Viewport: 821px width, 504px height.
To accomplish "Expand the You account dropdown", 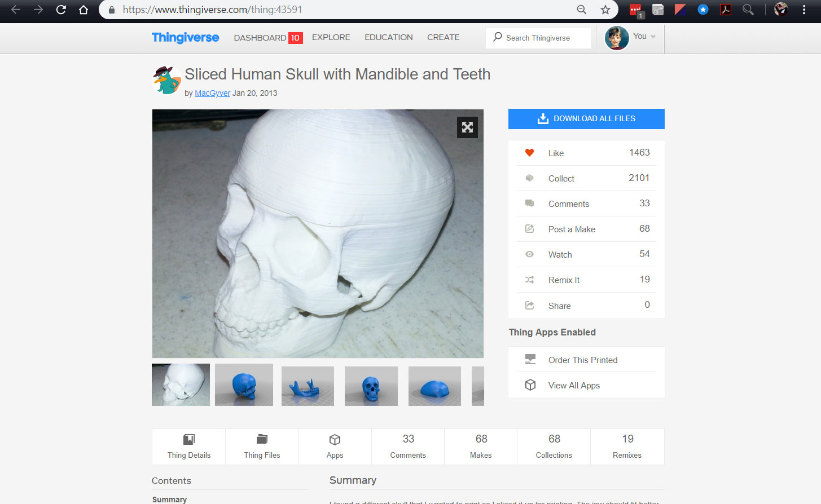I will coord(644,37).
